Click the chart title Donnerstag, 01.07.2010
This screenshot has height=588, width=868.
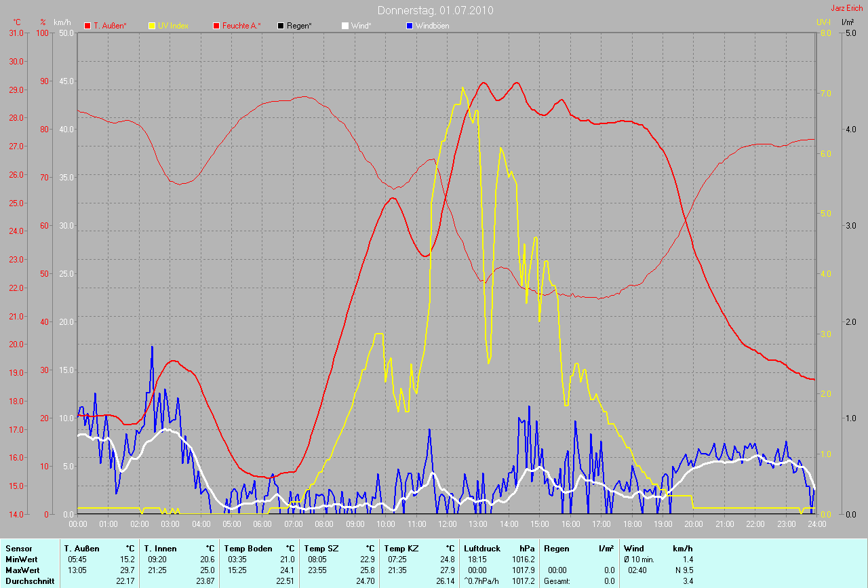coord(435,11)
